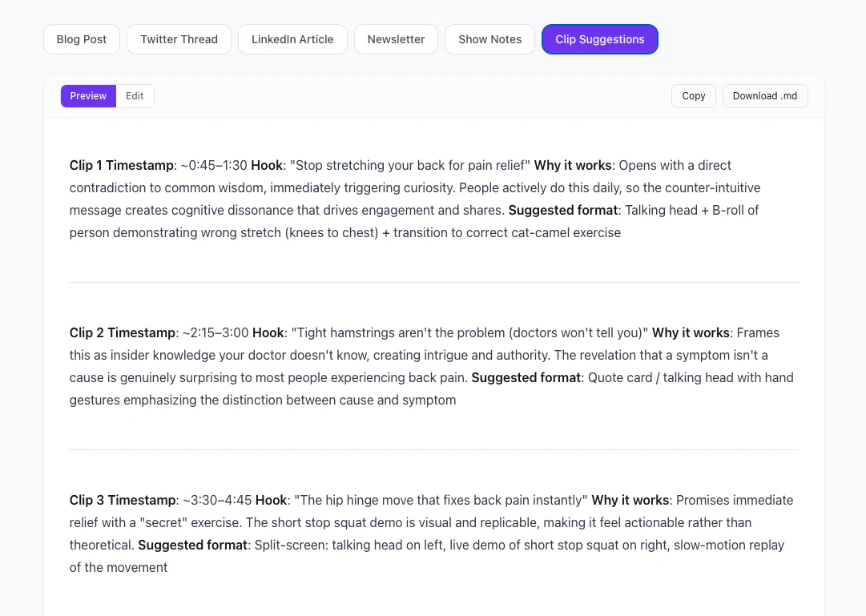Click the "Stop stretching your back" hook quote

[410, 166]
